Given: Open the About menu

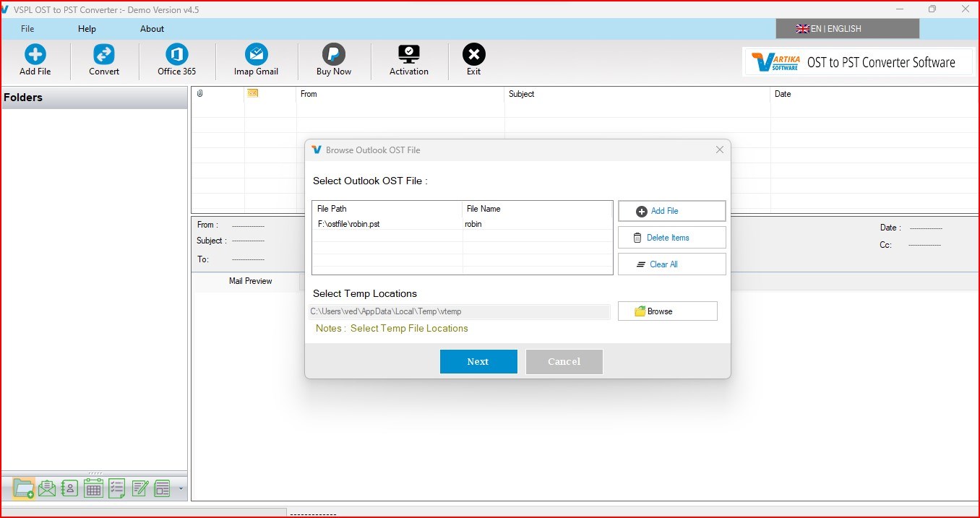Looking at the screenshot, I should point(152,29).
